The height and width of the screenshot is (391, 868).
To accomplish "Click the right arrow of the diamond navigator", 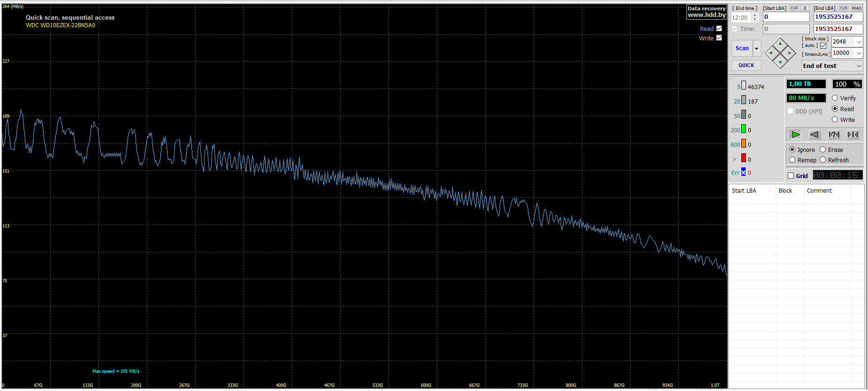I will [790, 53].
